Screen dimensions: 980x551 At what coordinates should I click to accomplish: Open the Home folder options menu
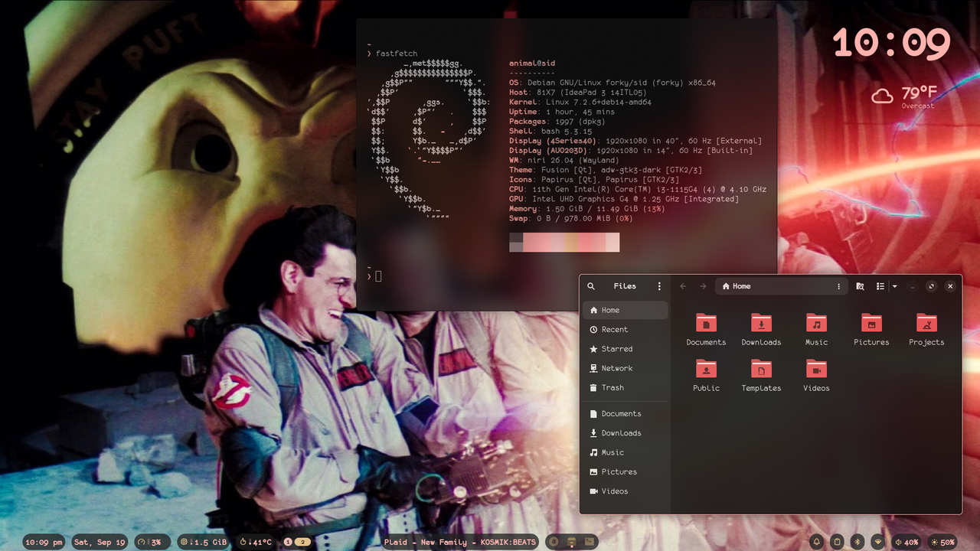coord(839,286)
